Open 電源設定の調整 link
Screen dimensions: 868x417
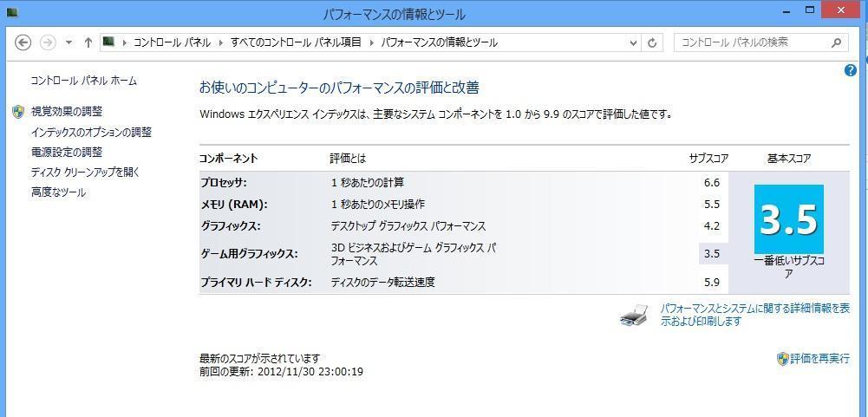(x=67, y=153)
